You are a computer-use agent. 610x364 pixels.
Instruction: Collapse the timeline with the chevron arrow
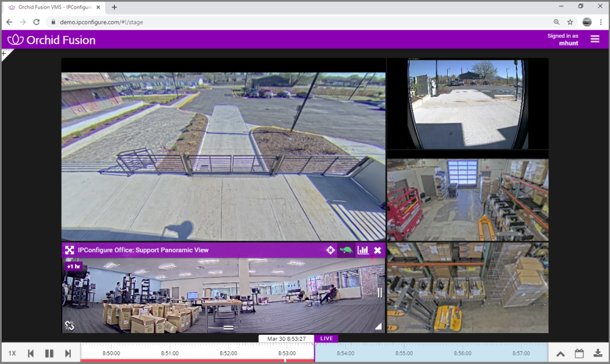pos(560,352)
